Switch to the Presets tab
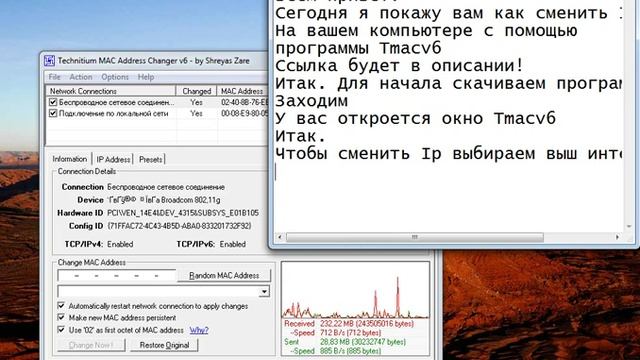The width and height of the screenshot is (640, 360). pyautogui.click(x=151, y=160)
